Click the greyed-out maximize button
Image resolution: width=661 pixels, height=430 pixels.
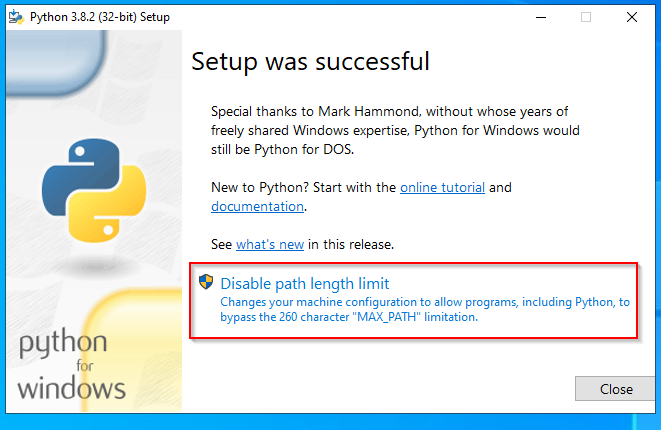tap(586, 16)
